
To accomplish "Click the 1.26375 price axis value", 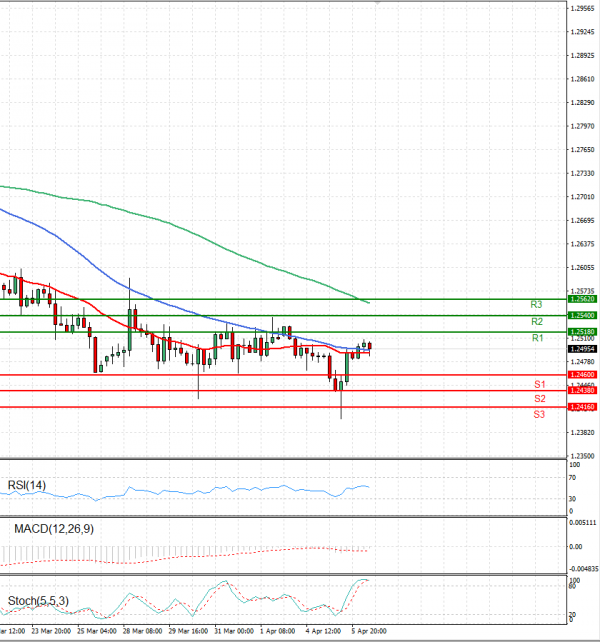I will coord(582,244).
